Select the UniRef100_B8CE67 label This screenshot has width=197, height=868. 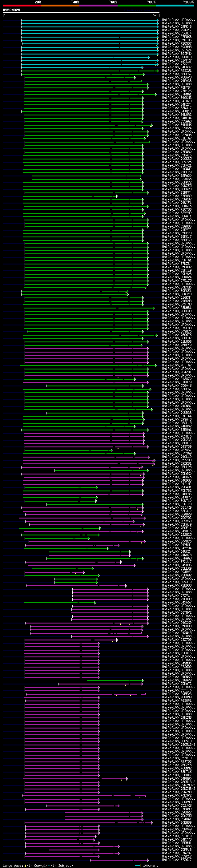177,74
